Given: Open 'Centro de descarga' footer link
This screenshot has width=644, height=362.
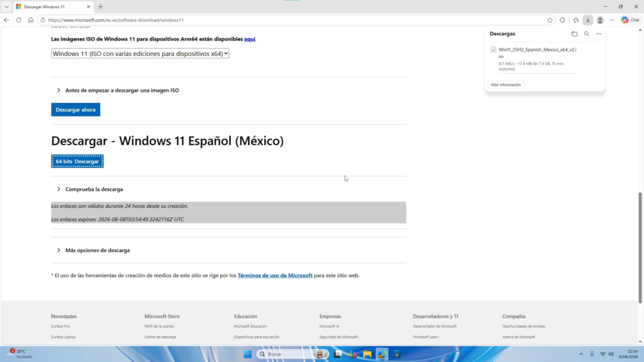Looking at the screenshot, I should 160,337.
